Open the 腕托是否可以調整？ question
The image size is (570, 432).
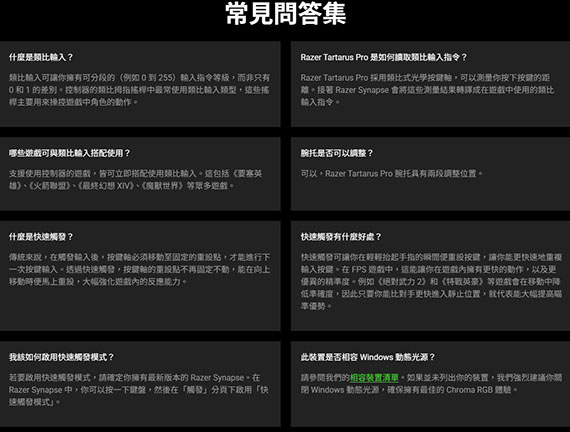point(337,153)
